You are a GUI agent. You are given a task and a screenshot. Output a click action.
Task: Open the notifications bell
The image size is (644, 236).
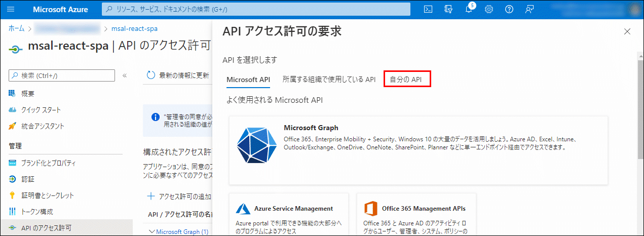tap(469, 9)
